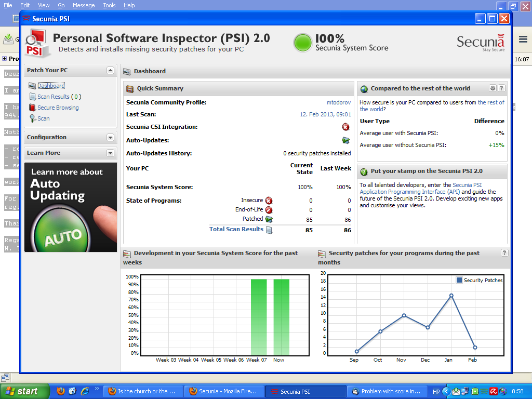Open the Edit menu of the background window
The height and width of the screenshot is (399, 532).
coord(25,5)
